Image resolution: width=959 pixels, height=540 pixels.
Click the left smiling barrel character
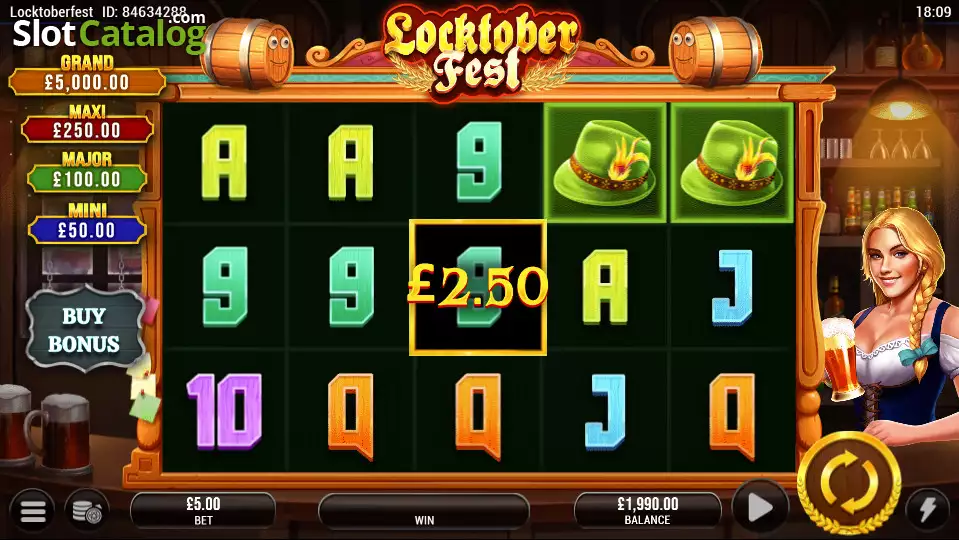[x=248, y=54]
